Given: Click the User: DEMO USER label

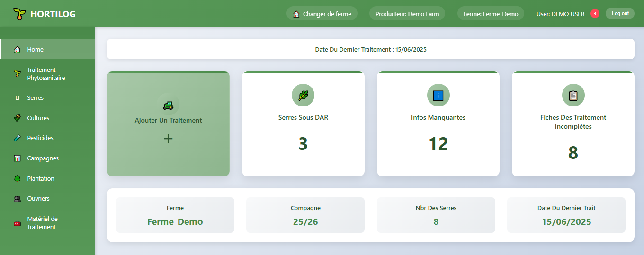Looking at the screenshot, I should pos(561,14).
